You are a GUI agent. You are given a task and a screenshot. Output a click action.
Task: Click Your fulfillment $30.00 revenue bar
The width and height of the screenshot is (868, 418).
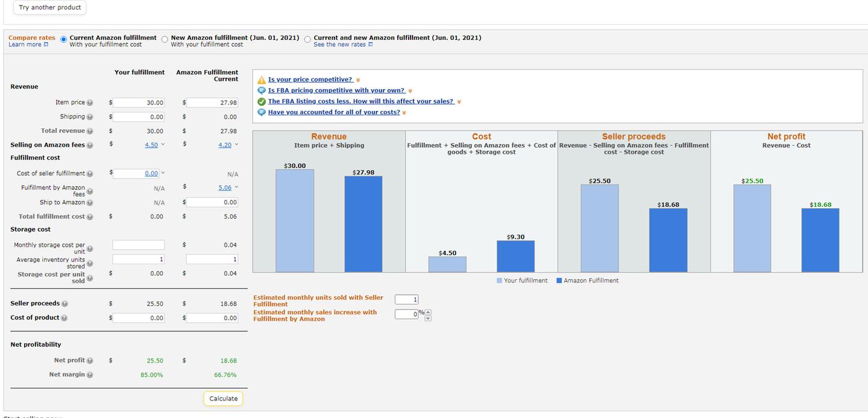click(x=295, y=221)
